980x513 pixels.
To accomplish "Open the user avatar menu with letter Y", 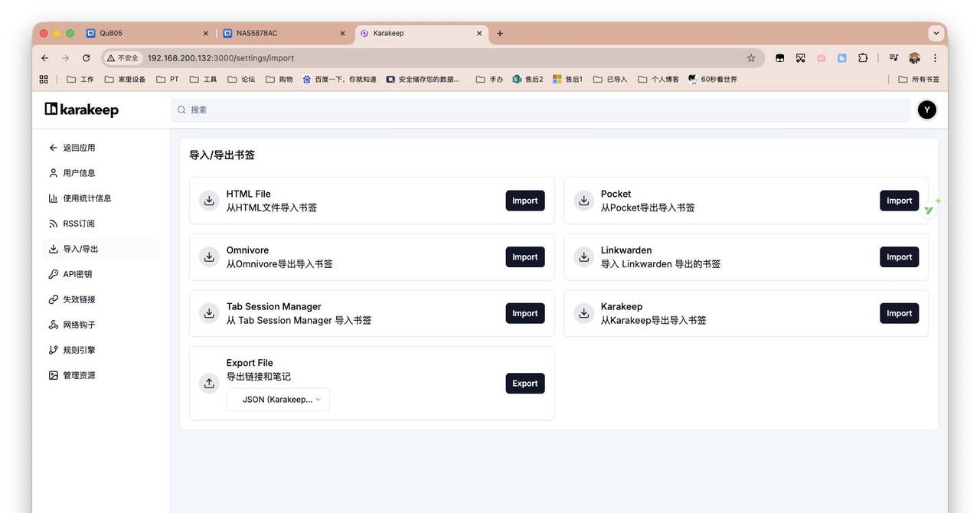I will tap(927, 109).
